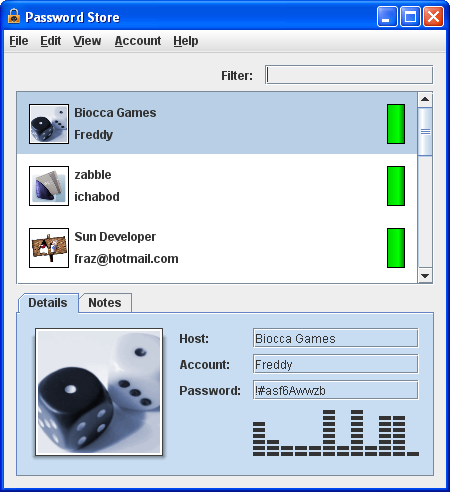Click the green strength bar for Sun Developer
This screenshot has height=492, width=450.
click(x=396, y=248)
